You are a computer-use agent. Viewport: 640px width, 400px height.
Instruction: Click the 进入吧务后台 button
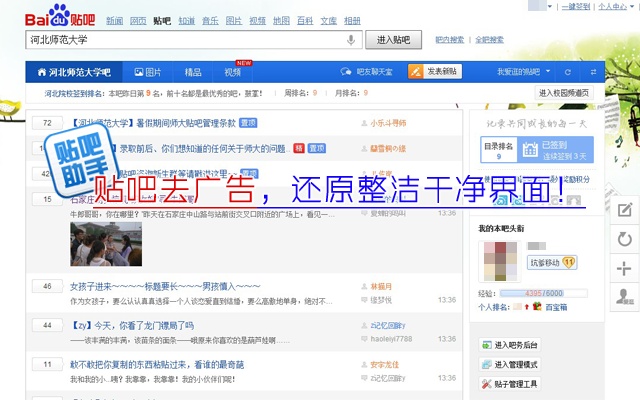pyautogui.click(x=510, y=345)
